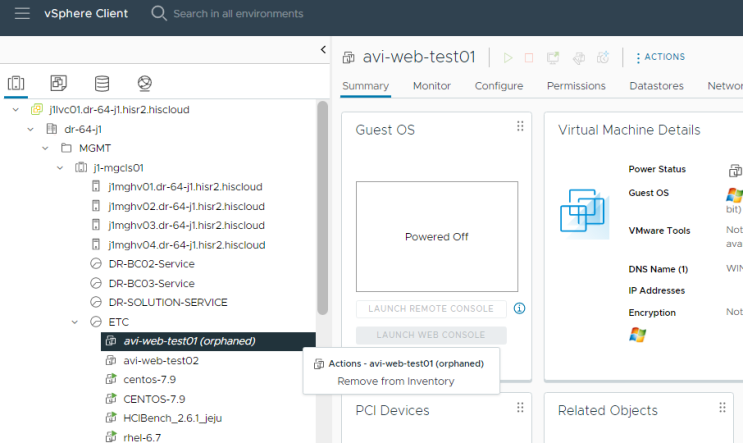Screen dimensions: 743x443
Task: Click the Power On play icon
Action: click(508, 58)
